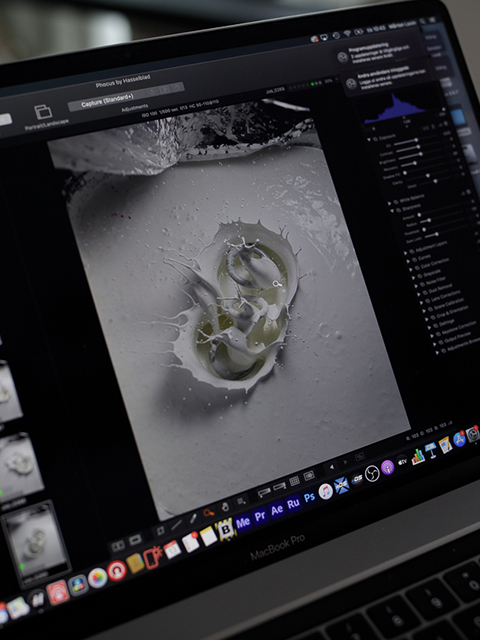Click the grid overlay icon under the viewer
The width and height of the screenshot is (480, 640).
pos(294,481)
